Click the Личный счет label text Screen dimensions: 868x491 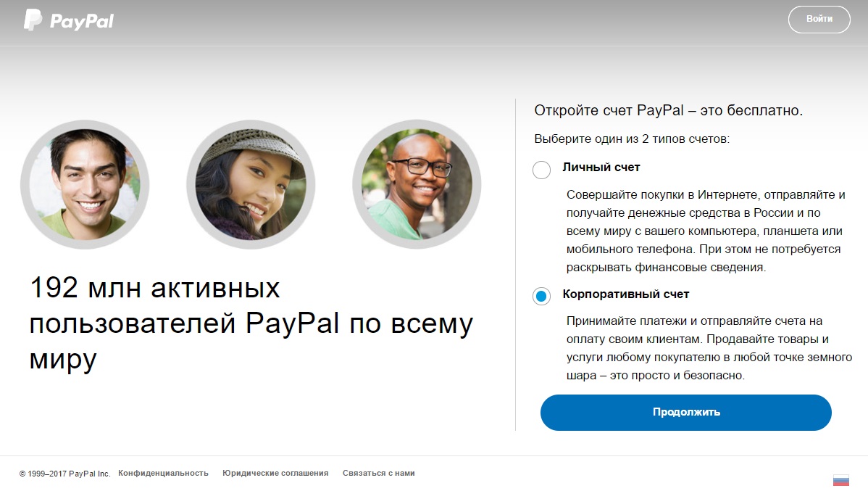pos(601,168)
